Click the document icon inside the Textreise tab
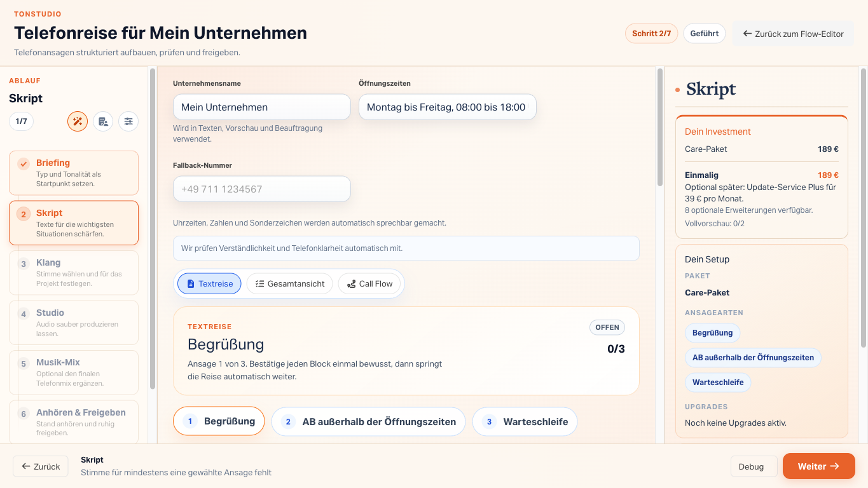Image resolution: width=868 pixels, height=488 pixels. [193, 283]
